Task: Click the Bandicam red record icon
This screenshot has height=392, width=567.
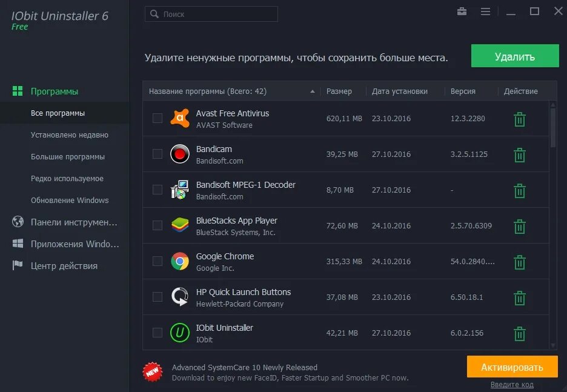Action: point(180,154)
